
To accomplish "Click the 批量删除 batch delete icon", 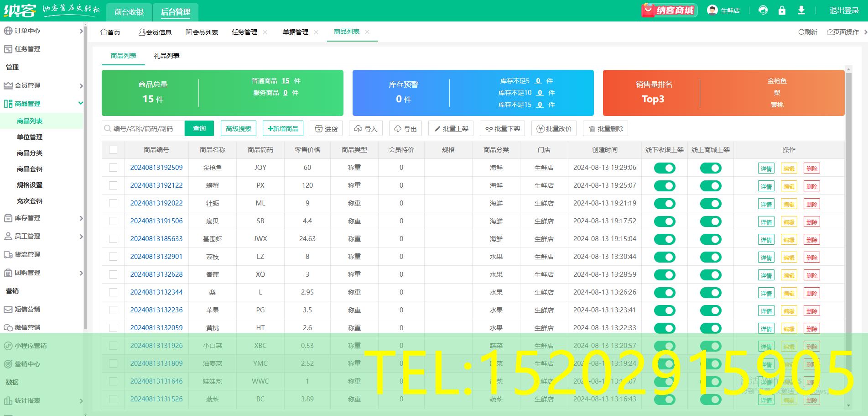I will [x=605, y=128].
